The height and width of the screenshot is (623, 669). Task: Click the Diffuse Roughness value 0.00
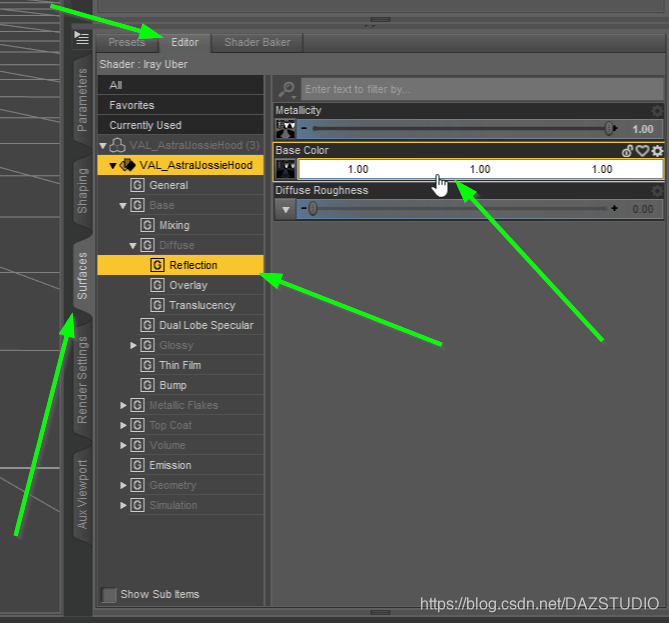click(643, 209)
